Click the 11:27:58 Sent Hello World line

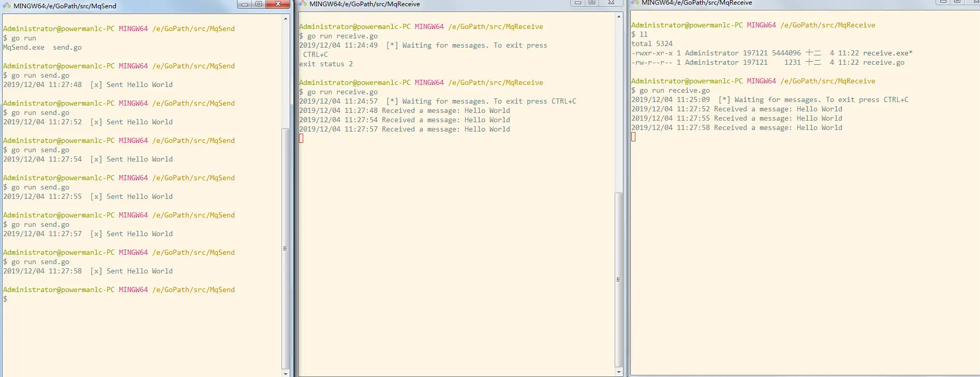click(x=88, y=271)
